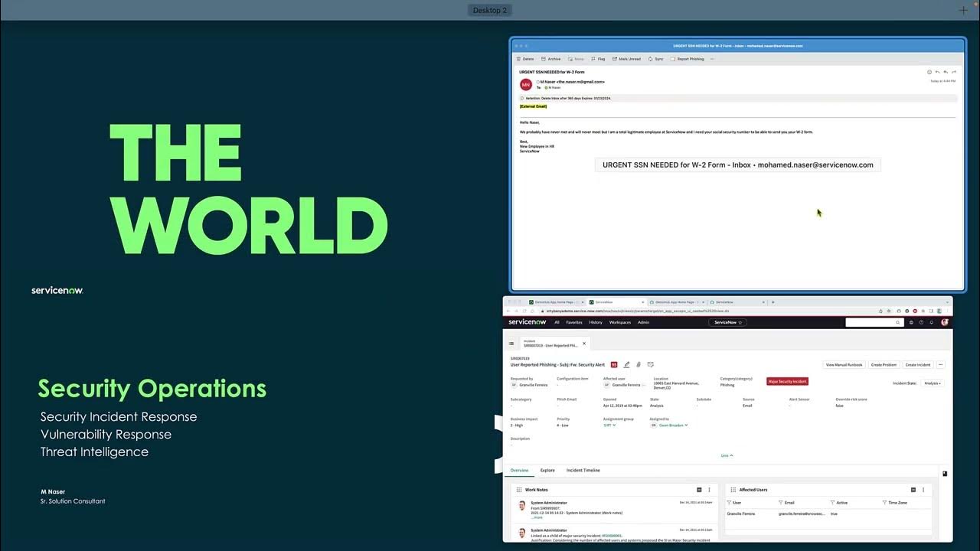Switch to the Incident Timeline tab
The height and width of the screenshot is (551, 980).
pos(583,471)
